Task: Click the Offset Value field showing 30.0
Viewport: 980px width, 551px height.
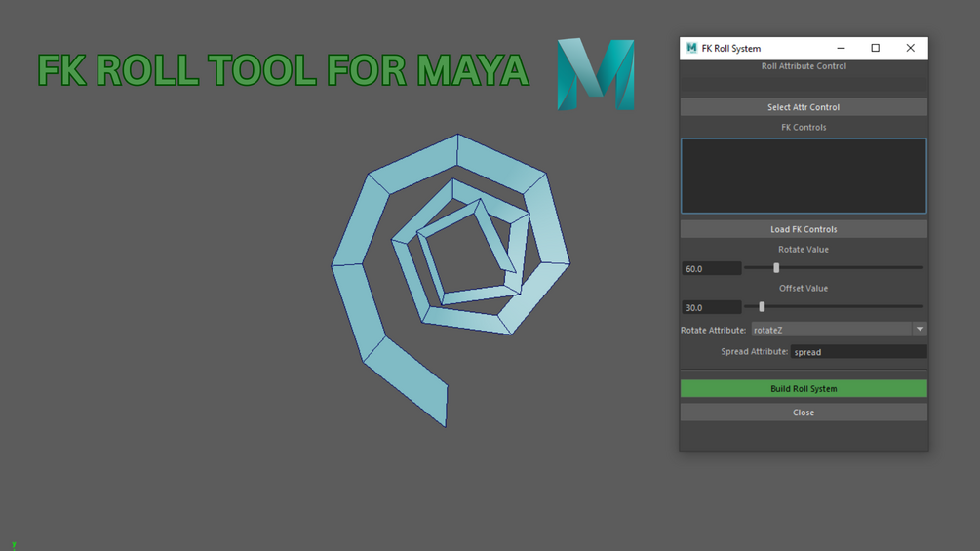Action: (x=711, y=307)
